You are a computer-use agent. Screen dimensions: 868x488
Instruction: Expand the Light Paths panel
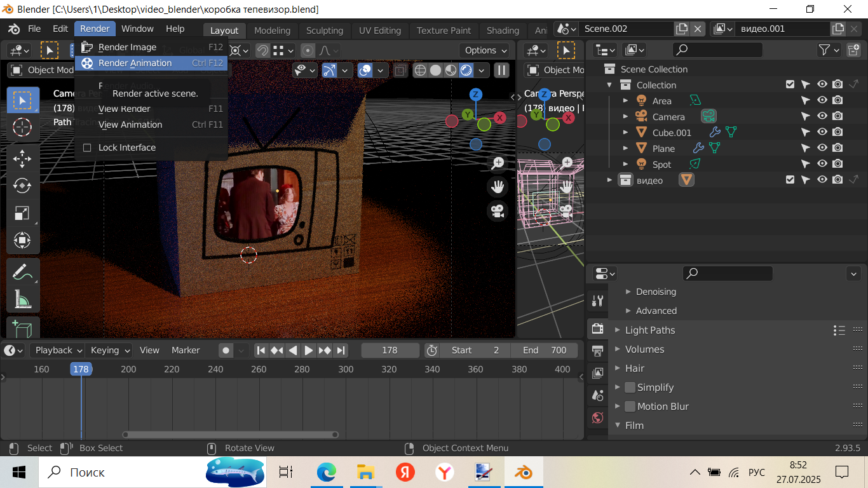point(649,330)
